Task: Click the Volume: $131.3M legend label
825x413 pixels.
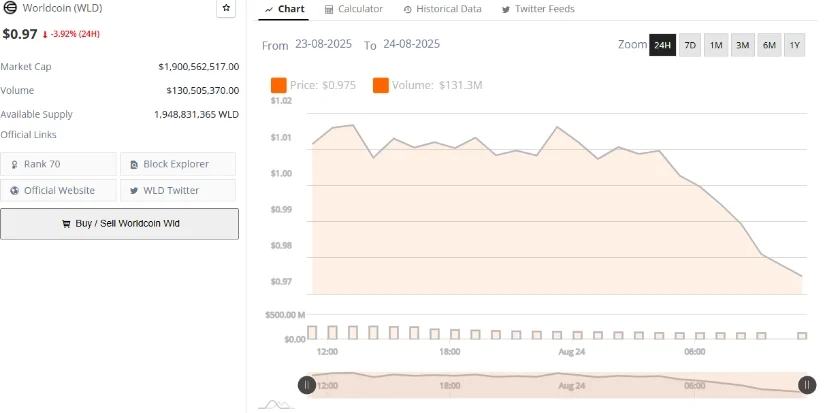Action: (x=437, y=85)
